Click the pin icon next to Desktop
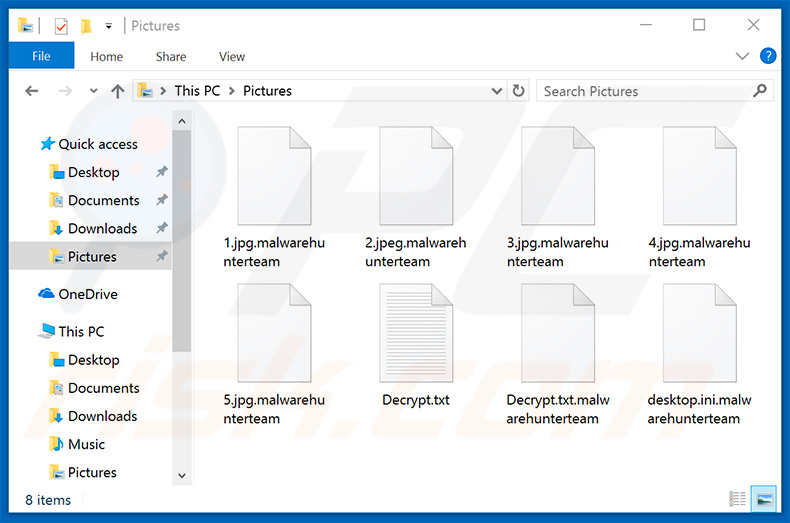The width and height of the screenshot is (790, 523). click(161, 172)
